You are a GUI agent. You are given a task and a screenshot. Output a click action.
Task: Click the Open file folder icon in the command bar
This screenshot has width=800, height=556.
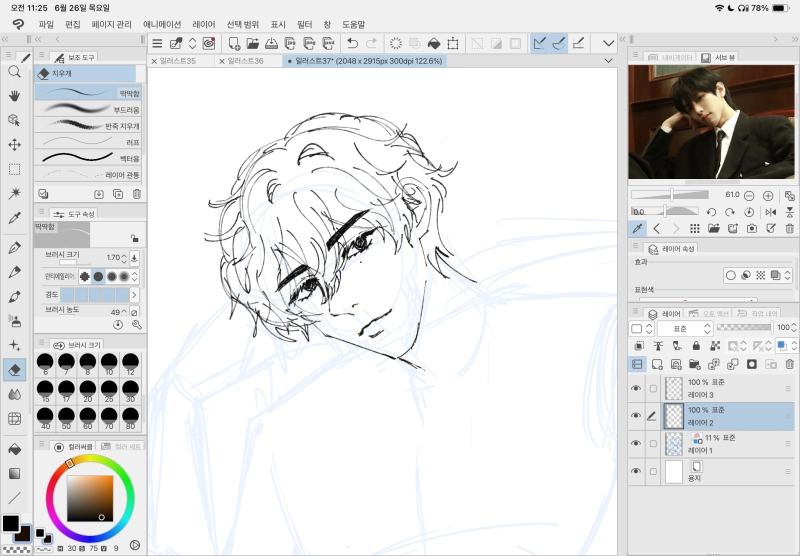coord(253,43)
